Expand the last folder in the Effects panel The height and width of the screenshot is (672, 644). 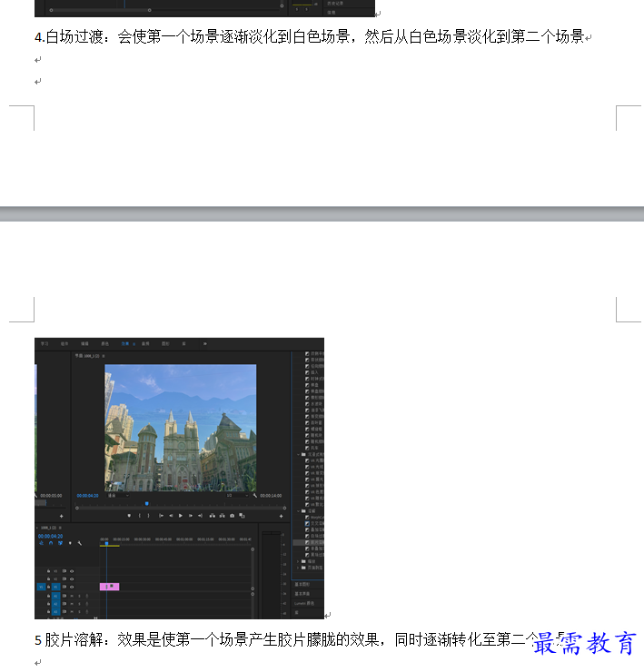coord(299,568)
